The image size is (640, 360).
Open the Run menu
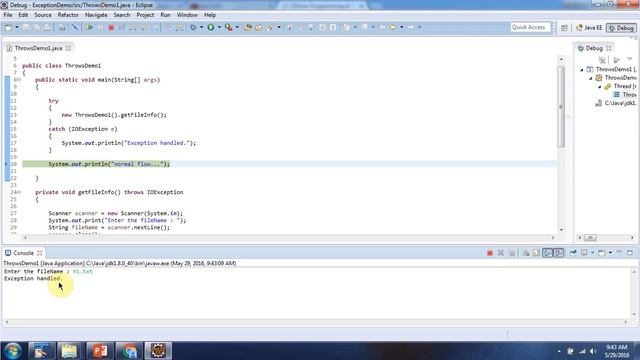tap(165, 15)
